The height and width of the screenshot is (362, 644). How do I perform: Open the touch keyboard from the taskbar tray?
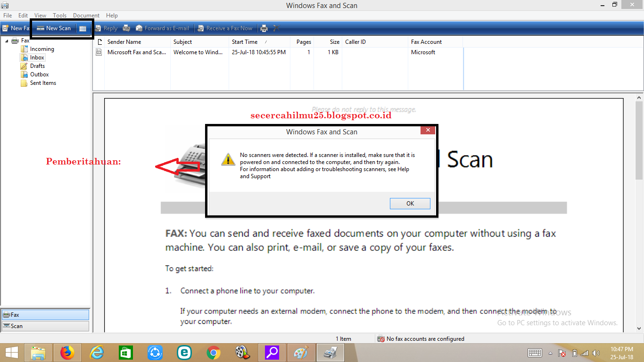click(535, 353)
